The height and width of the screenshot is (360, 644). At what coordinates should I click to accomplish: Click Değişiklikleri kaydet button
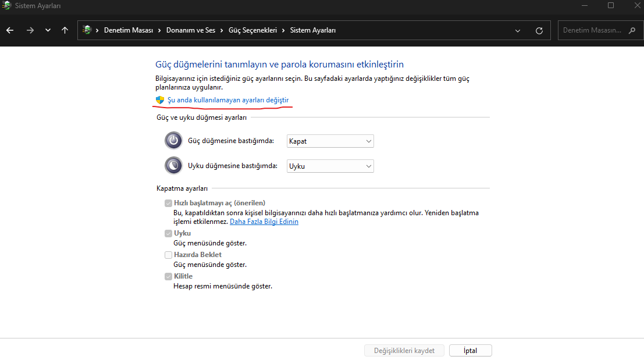404,351
